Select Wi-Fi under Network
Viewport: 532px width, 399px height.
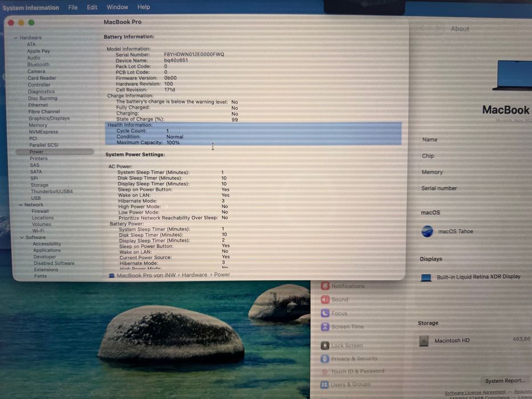38,231
